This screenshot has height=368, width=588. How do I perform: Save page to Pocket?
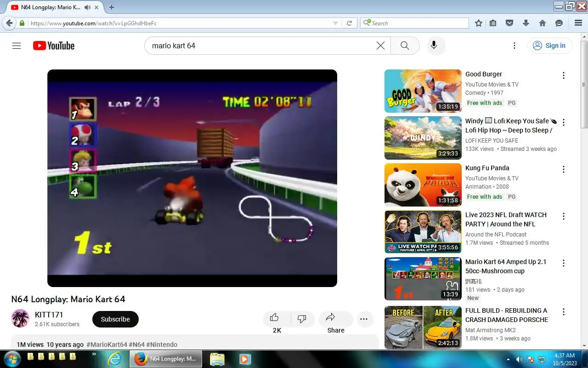509,23
